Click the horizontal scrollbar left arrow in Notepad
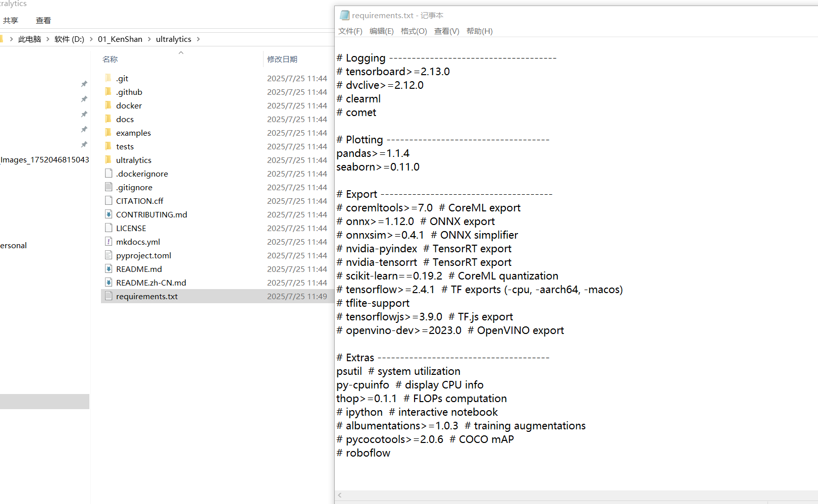 [340, 495]
